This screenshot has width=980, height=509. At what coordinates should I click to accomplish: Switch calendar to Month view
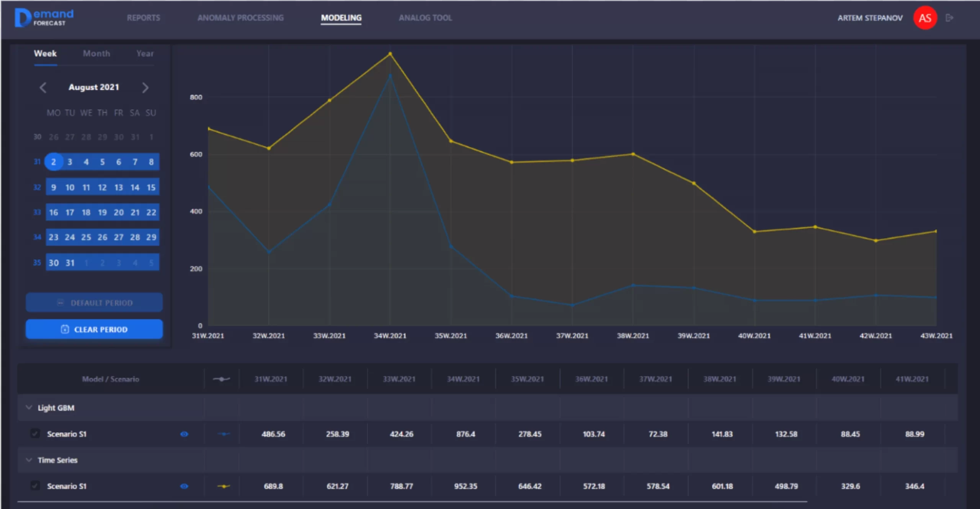(96, 54)
